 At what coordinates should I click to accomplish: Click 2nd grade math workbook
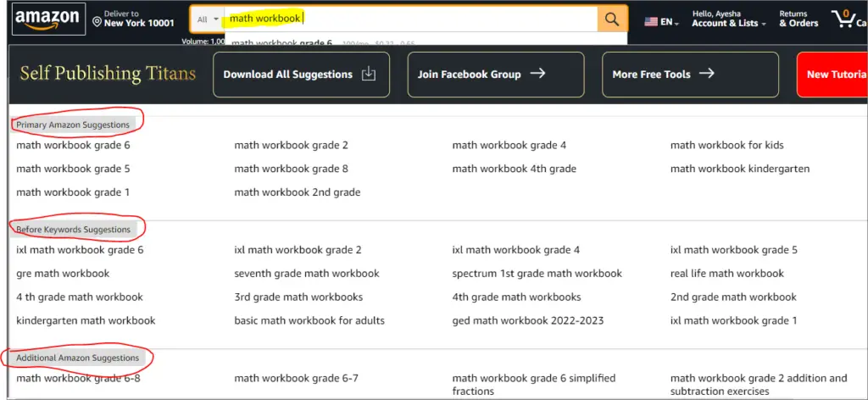[x=733, y=297]
